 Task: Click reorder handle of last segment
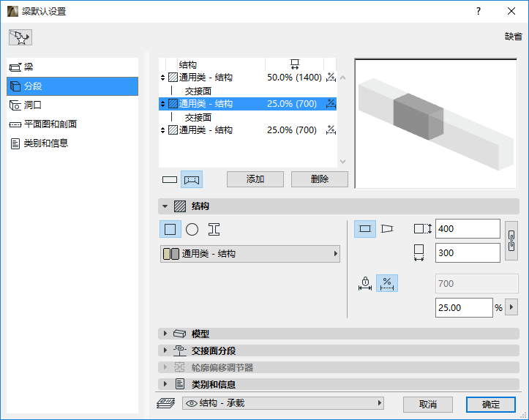[162, 130]
